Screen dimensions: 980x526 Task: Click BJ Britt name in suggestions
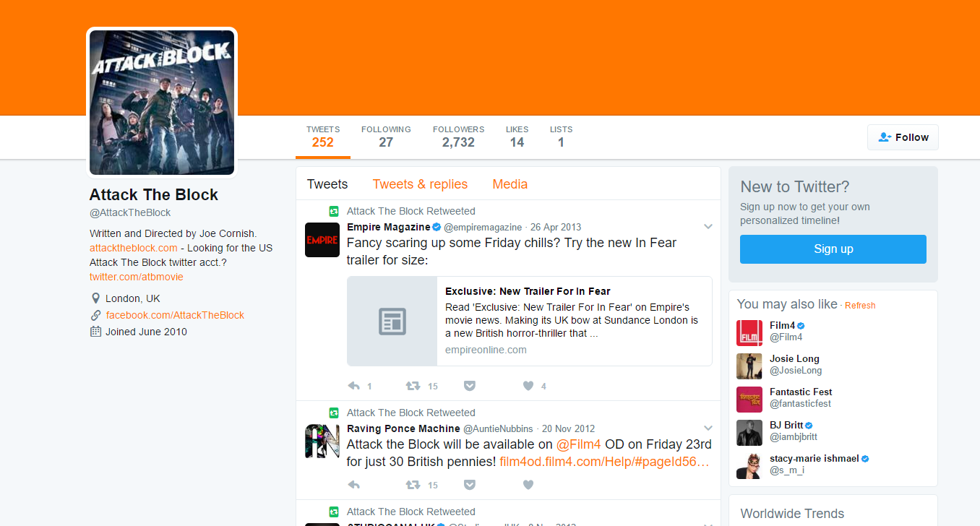pos(786,425)
